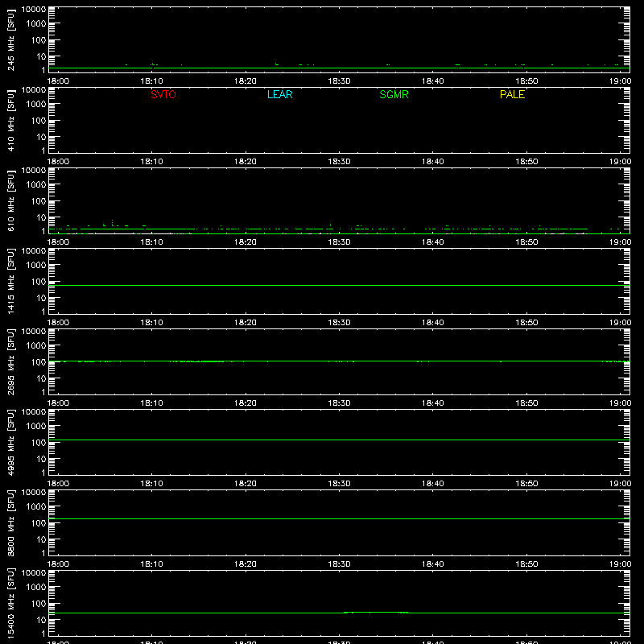Click the green flux trace in 2695 MHz plot
Viewport: 644px width, 644px height.
(x=339, y=361)
